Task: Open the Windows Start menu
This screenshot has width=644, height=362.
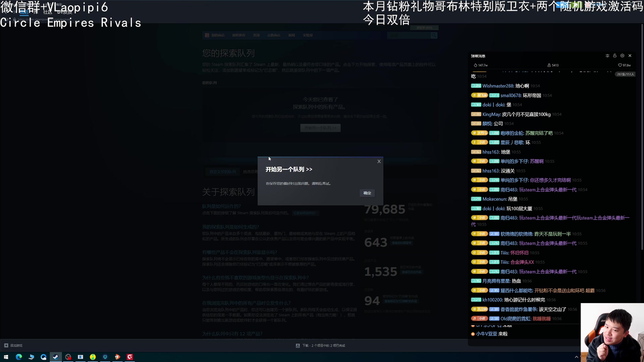Action: click(x=6, y=357)
